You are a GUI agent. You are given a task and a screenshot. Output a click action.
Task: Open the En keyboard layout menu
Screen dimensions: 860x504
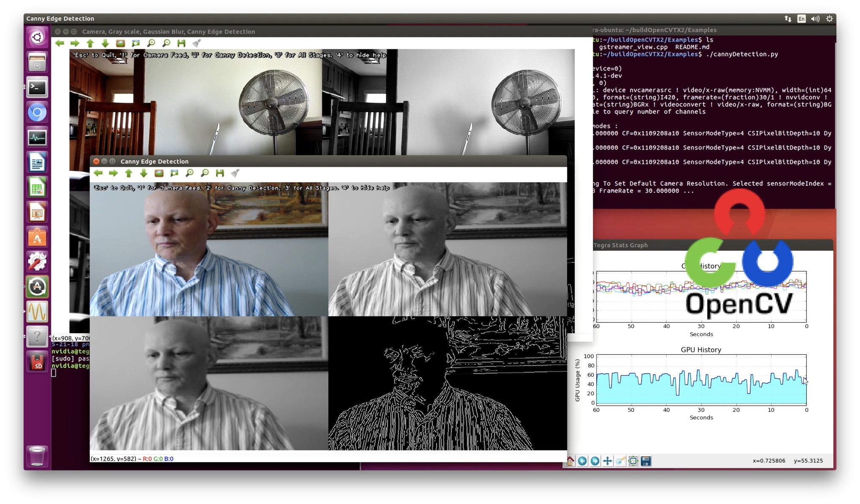pos(802,19)
